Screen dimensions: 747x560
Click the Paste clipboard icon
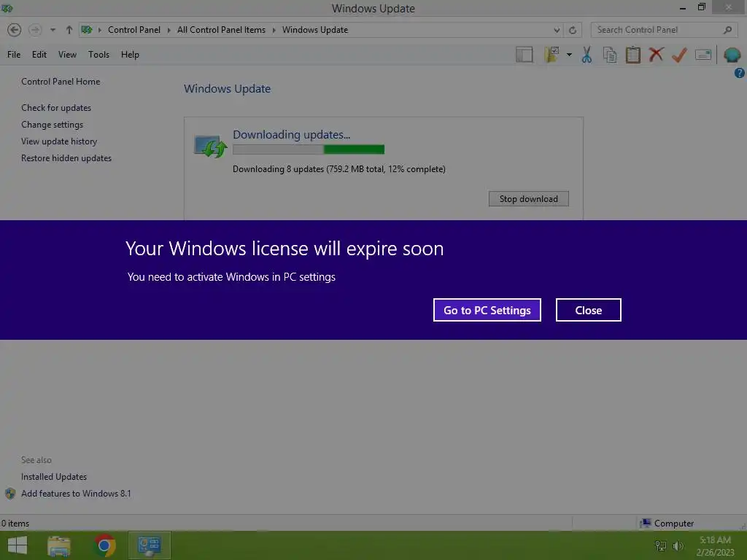pyautogui.click(x=632, y=55)
